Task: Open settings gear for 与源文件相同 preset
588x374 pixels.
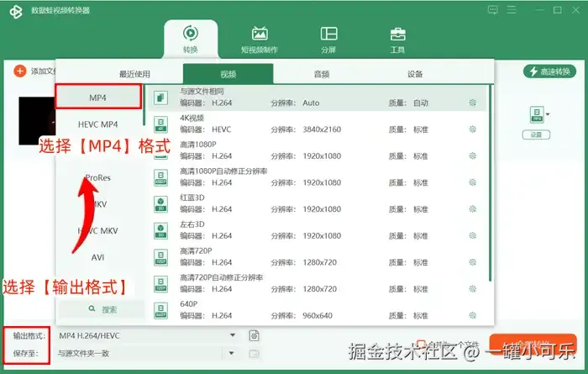Action: pyautogui.click(x=472, y=103)
